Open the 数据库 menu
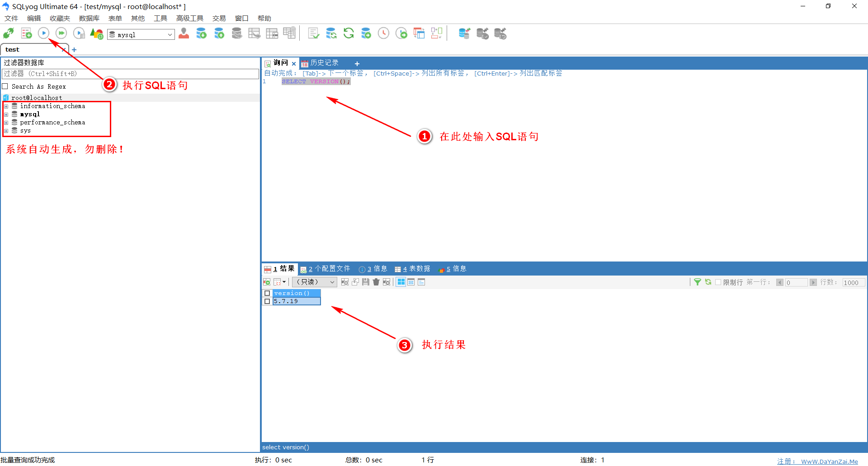The height and width of the screenshot is (466, 868). pyautogui.click(x=89, y=18)
